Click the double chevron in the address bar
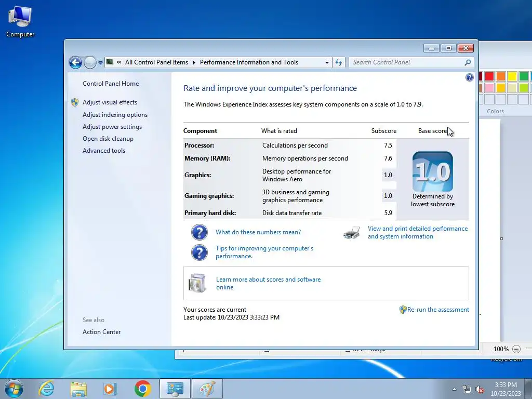 pos(119,62)
